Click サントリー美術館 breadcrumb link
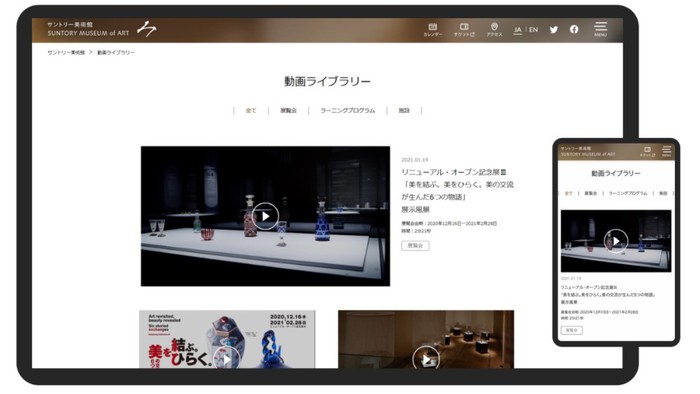Viewport: 700px width, 394px height. pyautogui.click(x=66, y=53)
